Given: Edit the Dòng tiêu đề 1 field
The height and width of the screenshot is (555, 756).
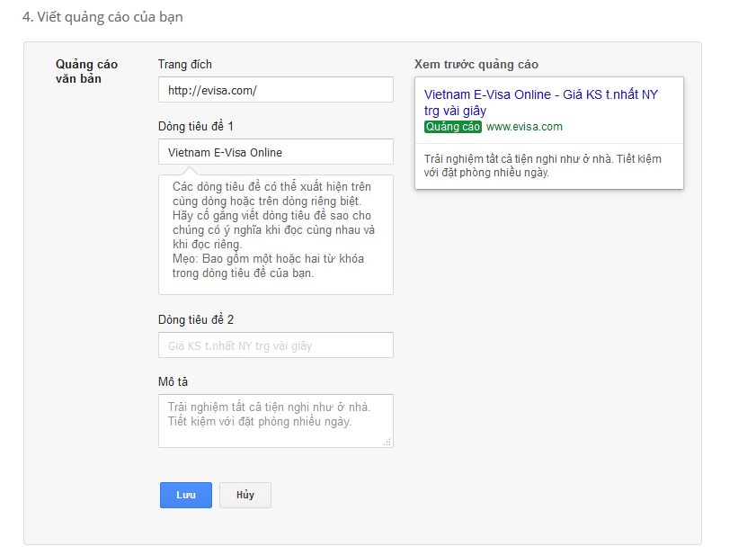Looking at the screenshot, I should coord(276,152).
